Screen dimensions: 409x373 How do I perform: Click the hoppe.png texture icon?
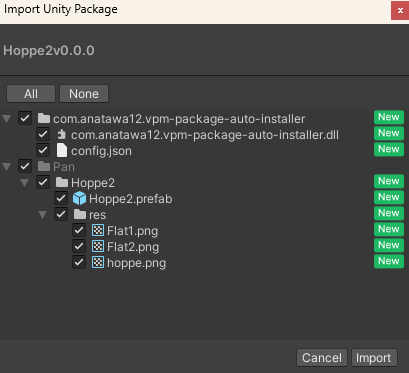(98, 262)
